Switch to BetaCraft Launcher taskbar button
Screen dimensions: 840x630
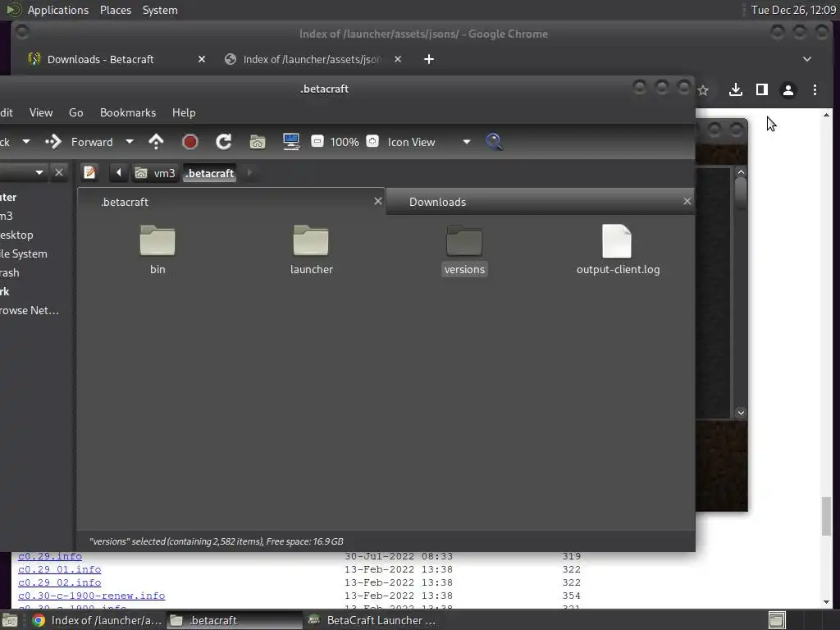coord(372,620)
